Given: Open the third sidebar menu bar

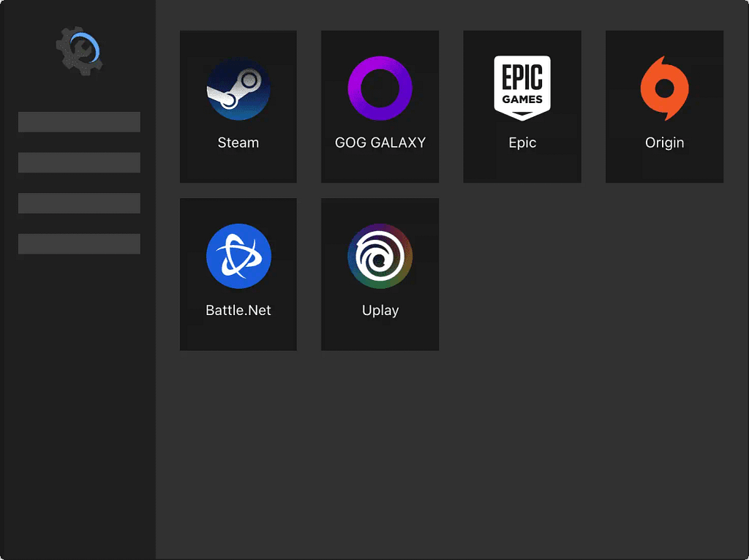Looking at the screenshot, I should pos(79,203).
